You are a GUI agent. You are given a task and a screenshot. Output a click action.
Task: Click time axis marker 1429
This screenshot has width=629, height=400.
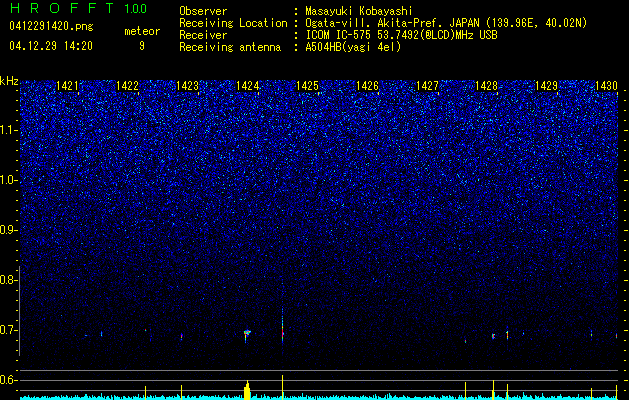point(547,86)
